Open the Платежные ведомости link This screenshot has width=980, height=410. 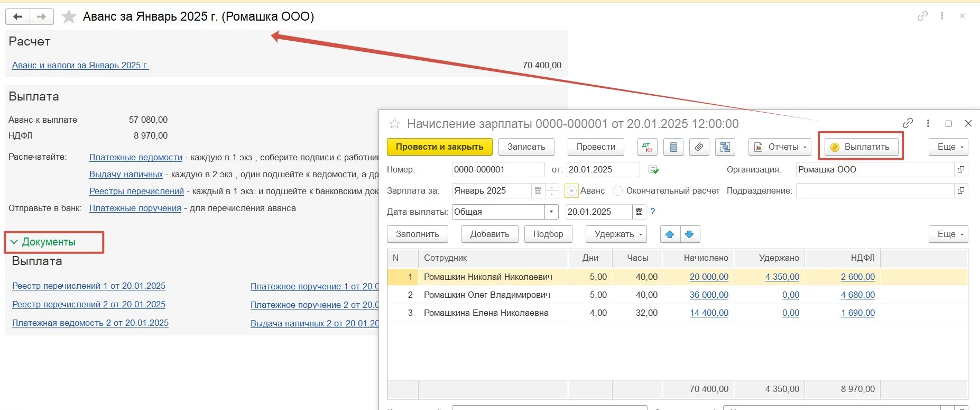(135, 158)
